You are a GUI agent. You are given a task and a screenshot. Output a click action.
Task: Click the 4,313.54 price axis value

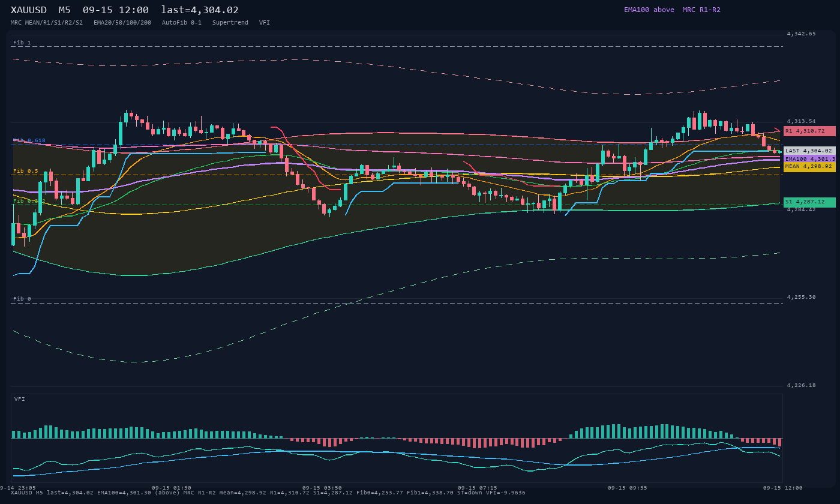[802, 121]
